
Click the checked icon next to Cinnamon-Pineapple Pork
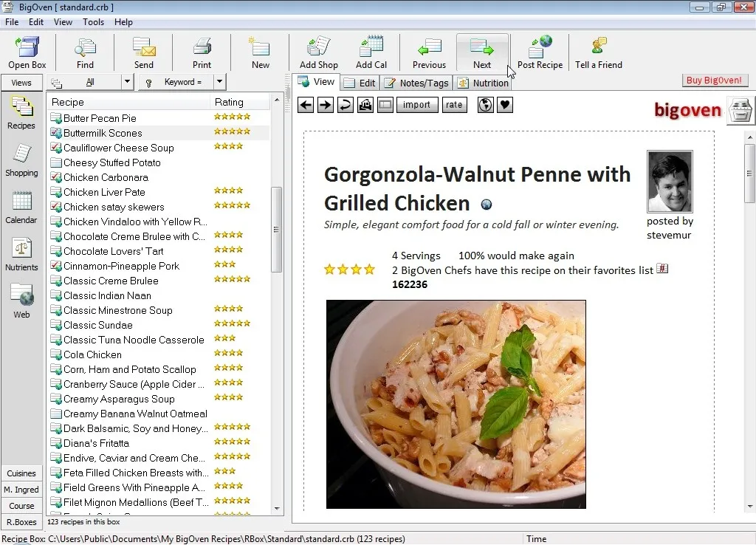tap(55, 266)
